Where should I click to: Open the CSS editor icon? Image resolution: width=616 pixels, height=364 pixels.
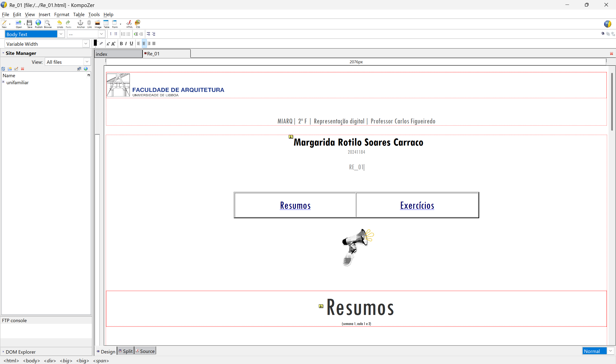(x=138, y=24)
